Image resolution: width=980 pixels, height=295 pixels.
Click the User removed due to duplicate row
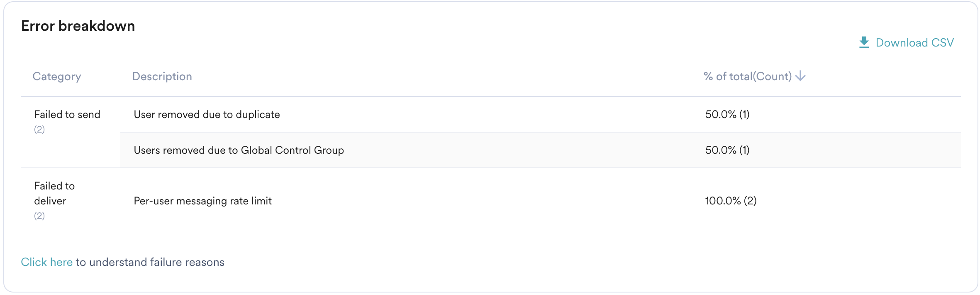click(207, 114)
